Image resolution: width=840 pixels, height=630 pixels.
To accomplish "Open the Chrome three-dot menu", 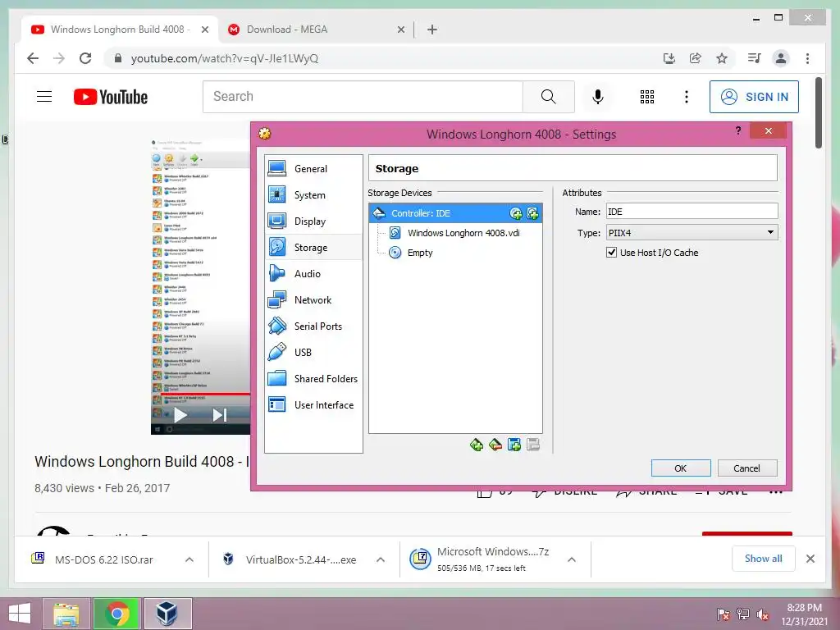I will [x=807, y=58].
